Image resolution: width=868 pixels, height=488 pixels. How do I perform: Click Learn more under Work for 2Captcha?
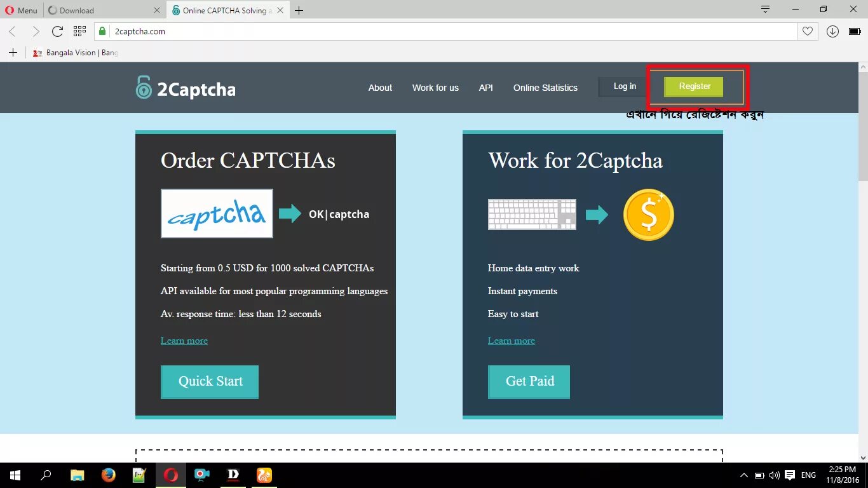tap(512, 341)
